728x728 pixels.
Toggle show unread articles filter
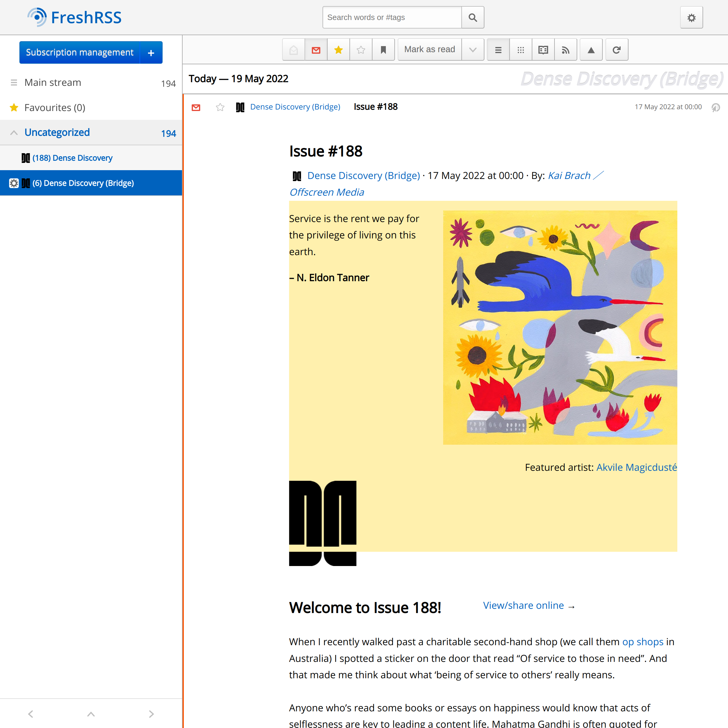click(316, 49)
